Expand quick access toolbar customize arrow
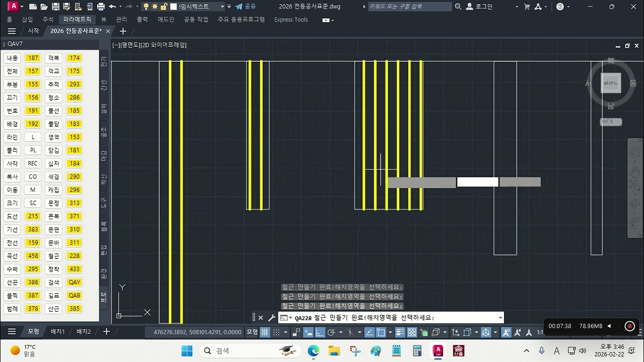 [229, 7]
